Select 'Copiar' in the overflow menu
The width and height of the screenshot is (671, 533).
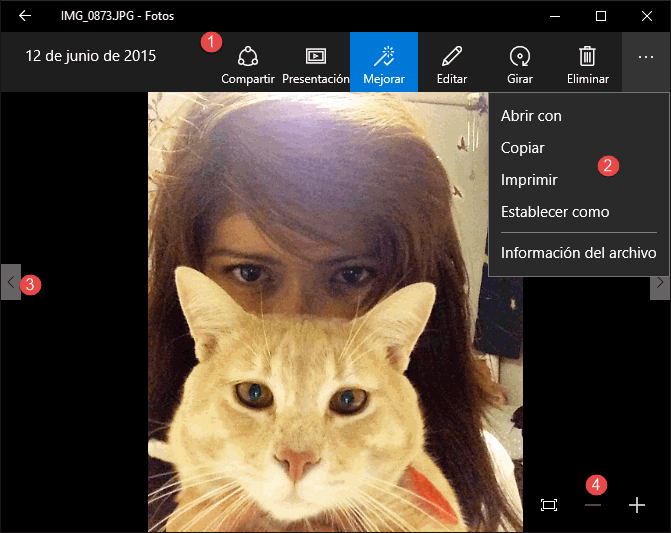coord(523,148)
